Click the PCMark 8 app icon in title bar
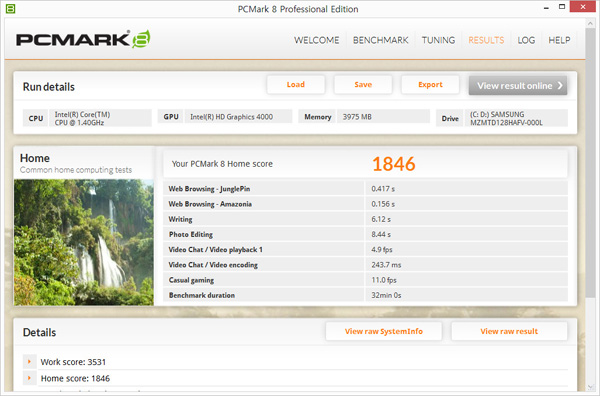This screenshot has width=600, height=396. (x=10, y=8)
